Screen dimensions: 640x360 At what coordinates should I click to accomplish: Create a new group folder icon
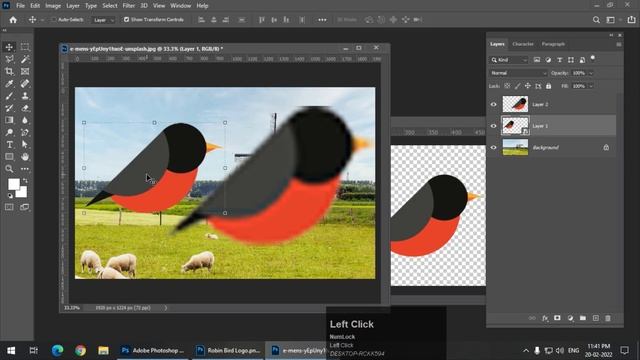(583, 318)
